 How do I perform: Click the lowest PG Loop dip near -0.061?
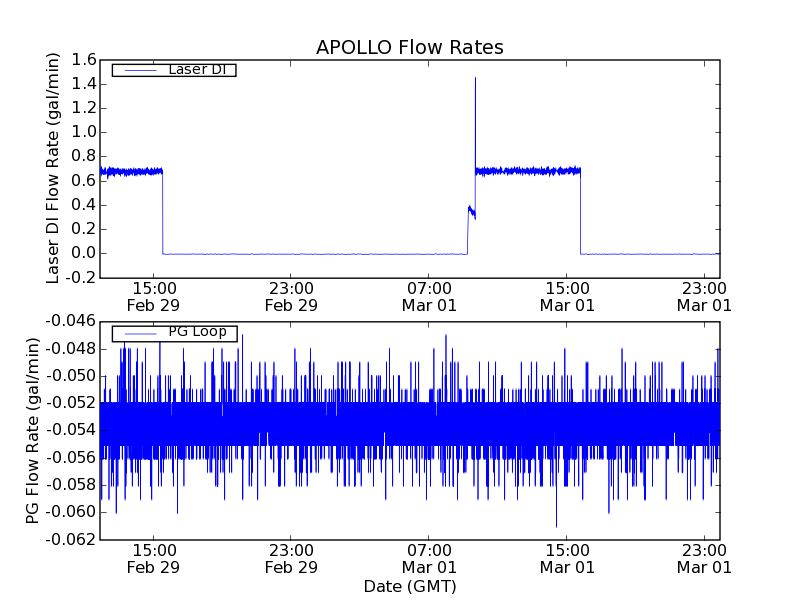(x=556, y=526)
